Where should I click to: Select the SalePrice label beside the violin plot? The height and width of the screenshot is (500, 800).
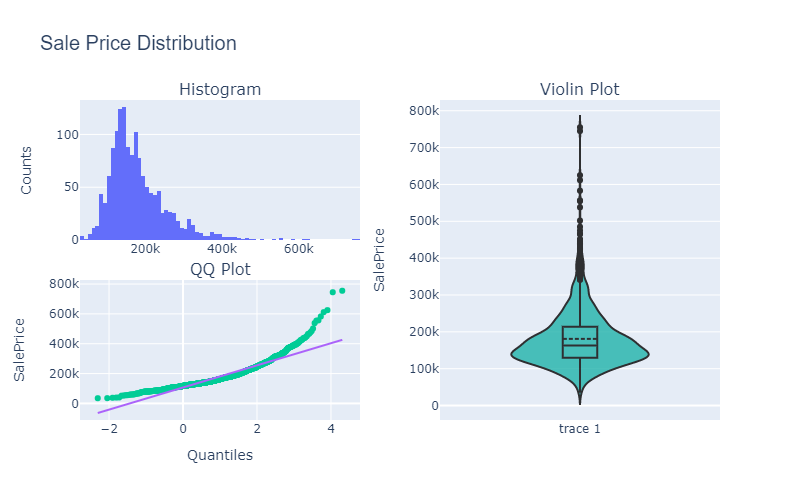click(380, 259)
